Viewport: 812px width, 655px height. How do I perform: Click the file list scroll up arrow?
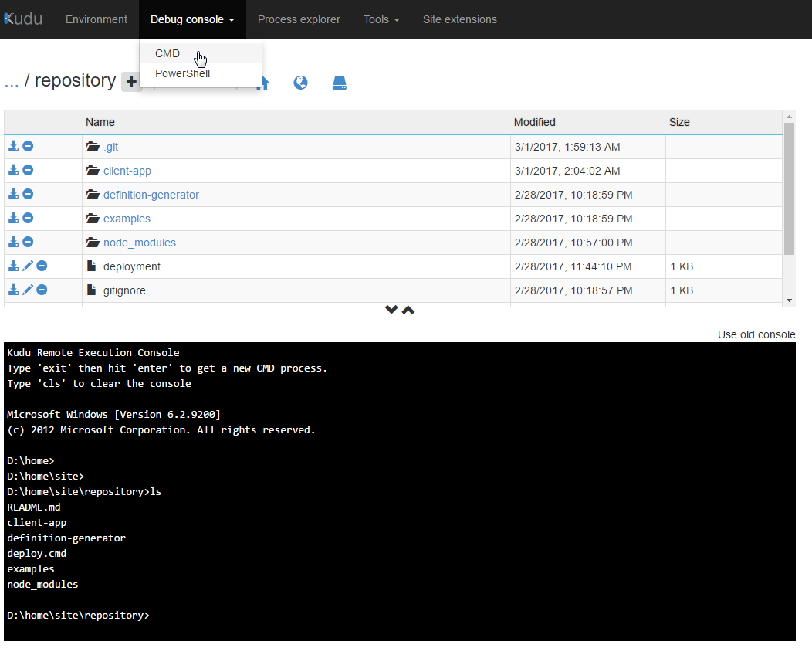coord(789,117)
